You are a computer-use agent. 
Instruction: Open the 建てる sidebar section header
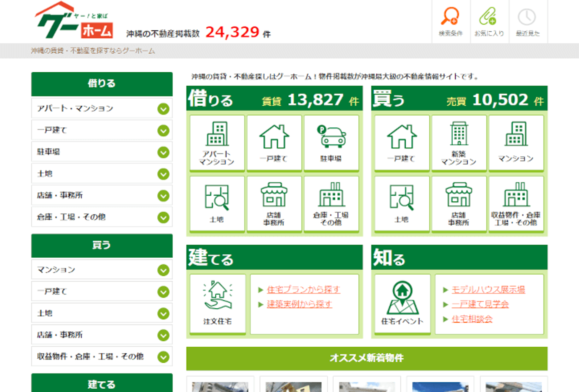pyautogui.click(x=102, y=383)
